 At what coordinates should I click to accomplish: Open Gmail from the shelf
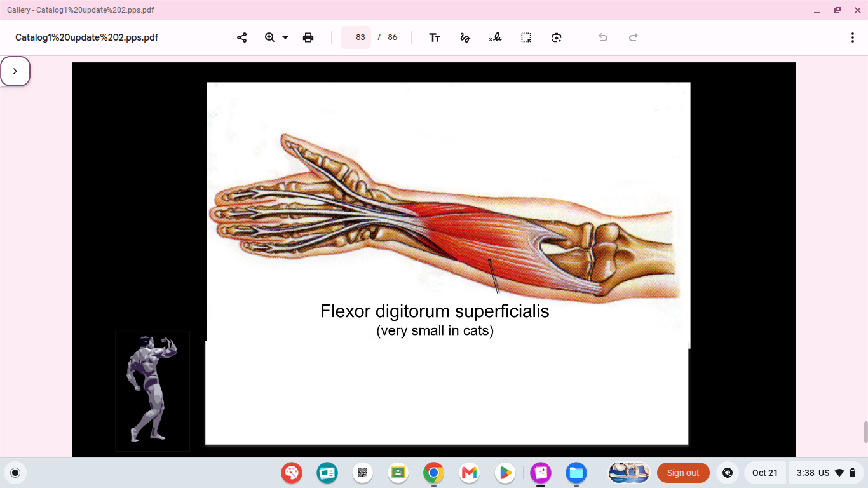tap(470, 473)
